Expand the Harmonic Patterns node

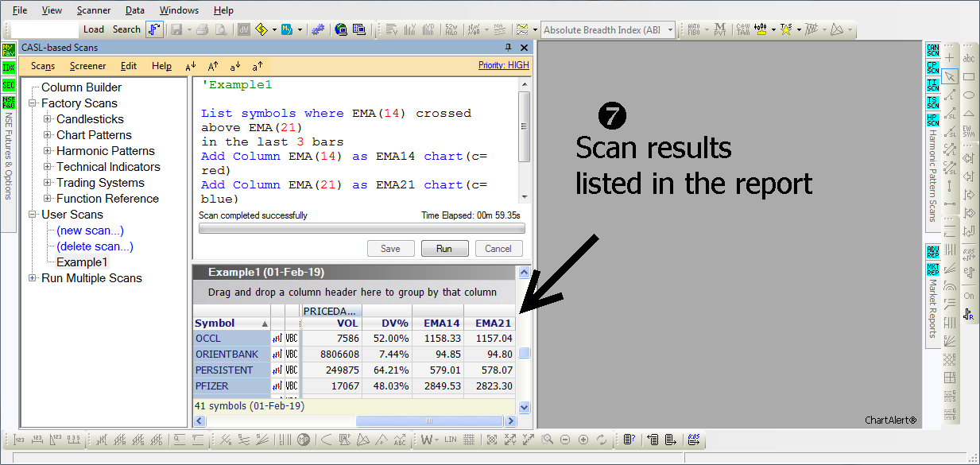(48, 151)
